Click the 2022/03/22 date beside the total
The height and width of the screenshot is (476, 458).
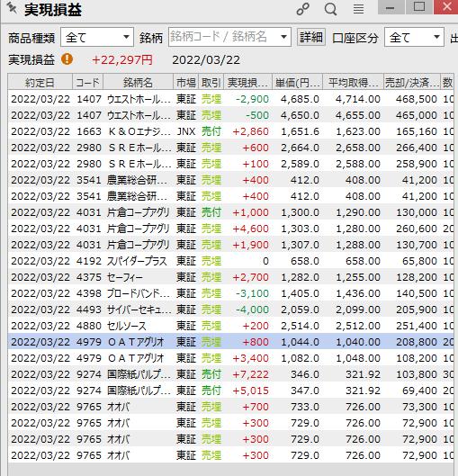206,59
